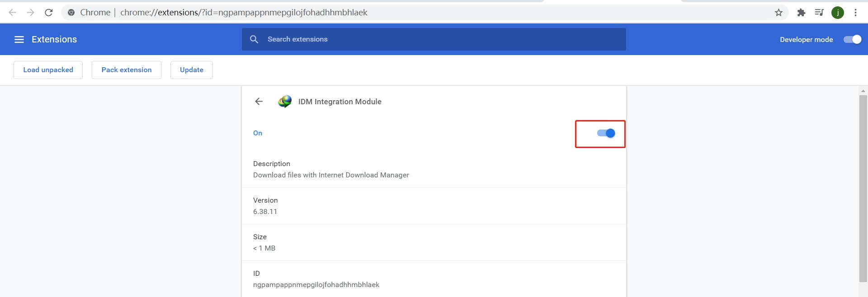The height and width of the screenshot is (297, 868).
Task: Click Pack extension button
Action: (127, 70)
